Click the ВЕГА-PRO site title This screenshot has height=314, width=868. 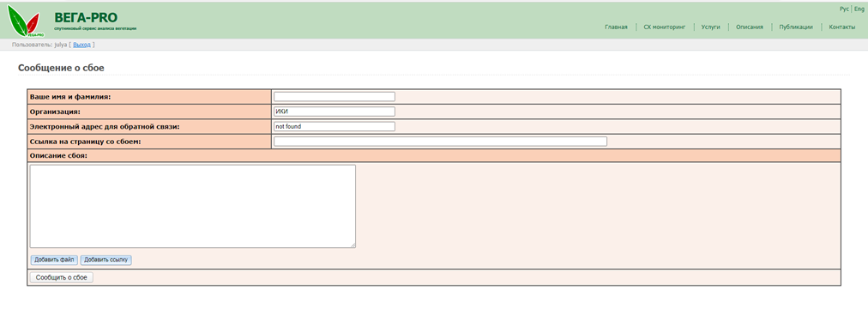coord(86,18)
